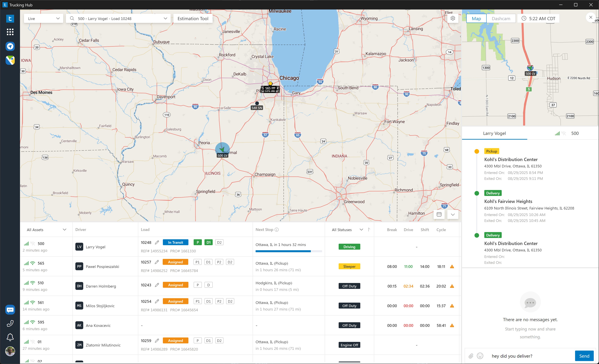Toggle the map panel layout button
599x364 pixels.
439,214
